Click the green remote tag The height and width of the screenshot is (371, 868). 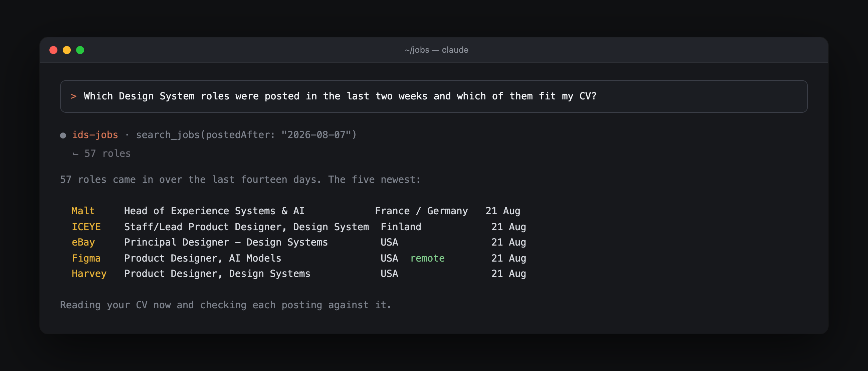coord(427,258)
